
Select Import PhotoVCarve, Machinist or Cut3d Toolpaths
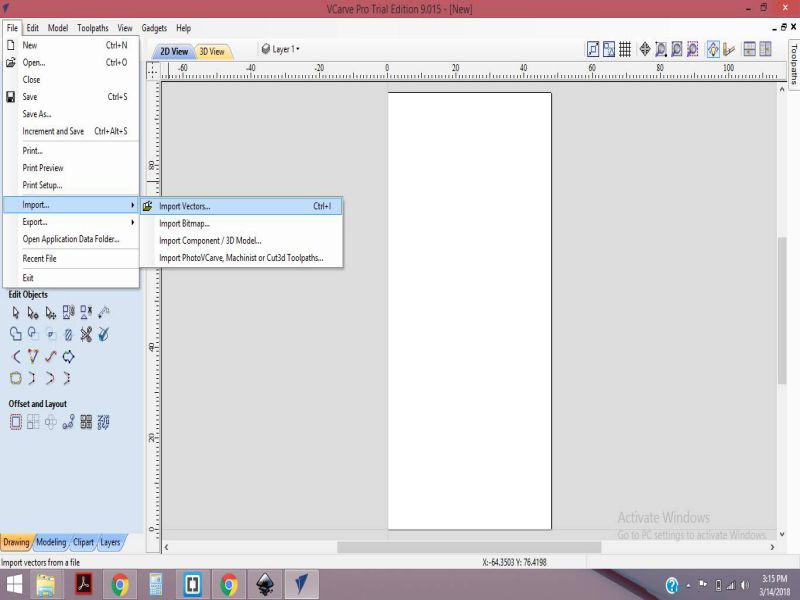(x=241, y=258)
